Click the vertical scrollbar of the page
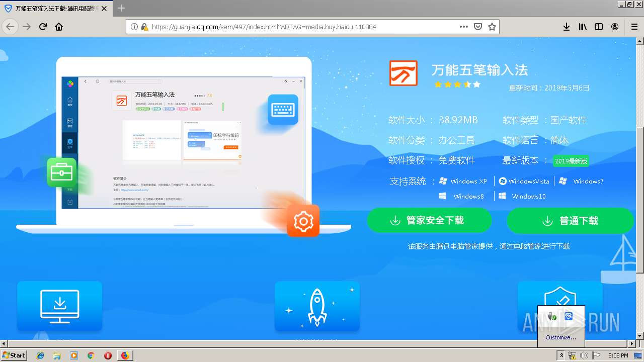Screen dimensions: 644x362 (x=639, y=189)
